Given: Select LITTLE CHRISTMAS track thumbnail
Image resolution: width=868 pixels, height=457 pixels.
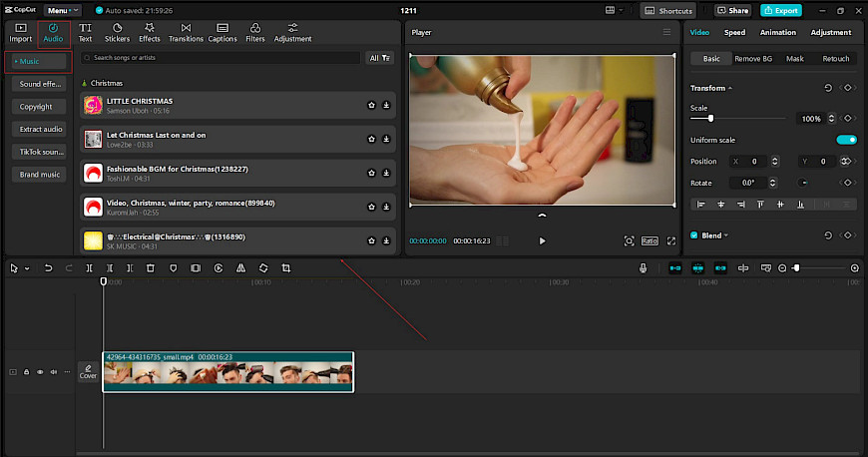Looking at the screenshot, I should 93,105.
